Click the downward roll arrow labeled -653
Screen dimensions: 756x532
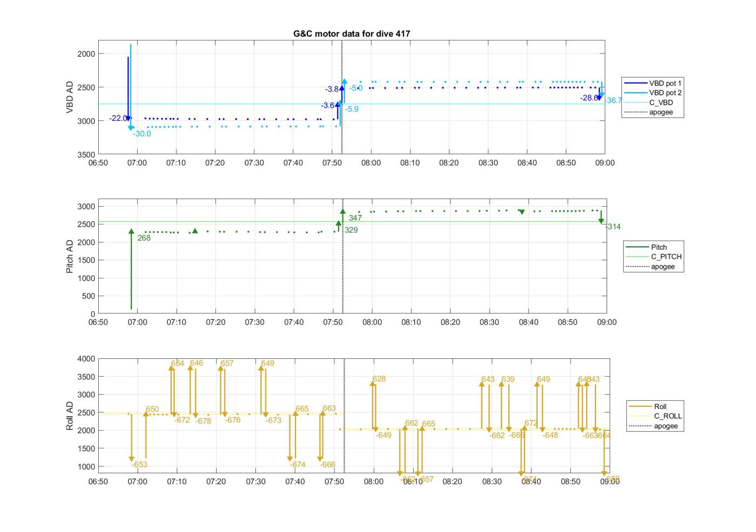coord(131,438)
